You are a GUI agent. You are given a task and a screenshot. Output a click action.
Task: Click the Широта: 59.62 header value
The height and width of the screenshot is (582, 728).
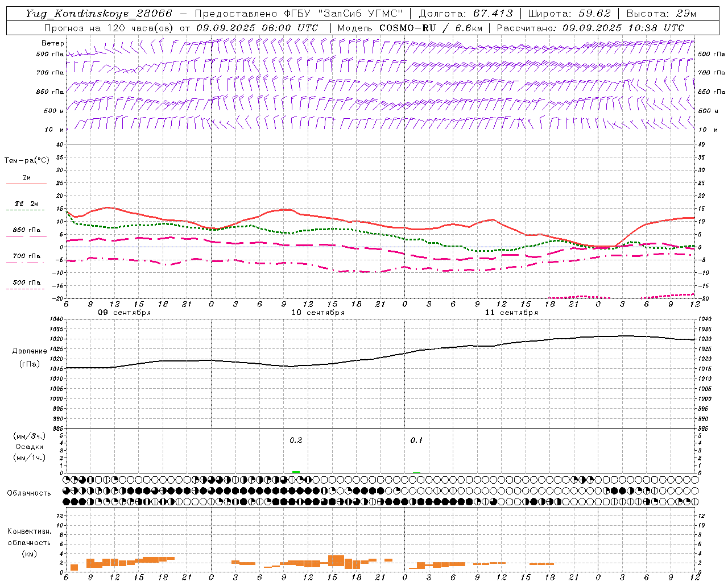coord(569,14)
